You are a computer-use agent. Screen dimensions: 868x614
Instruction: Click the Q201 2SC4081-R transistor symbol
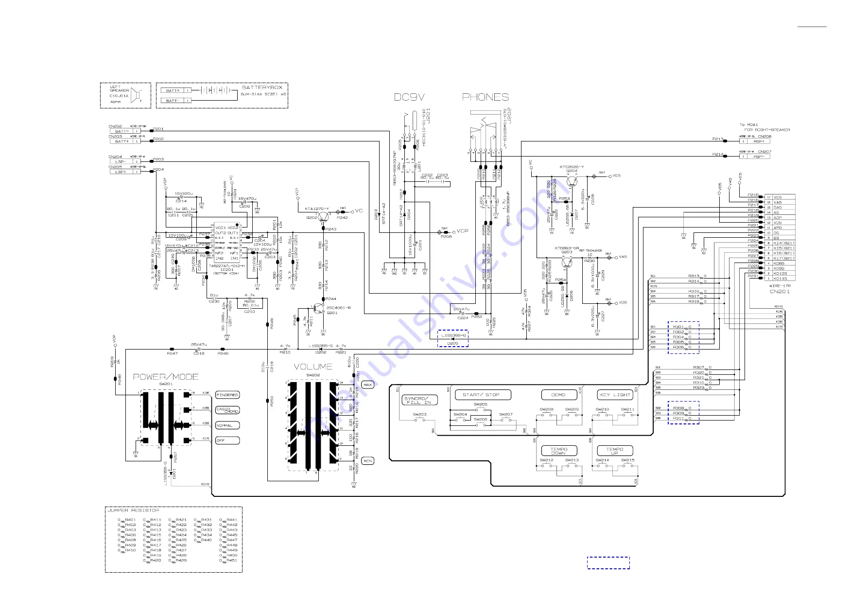click(318, 308)
